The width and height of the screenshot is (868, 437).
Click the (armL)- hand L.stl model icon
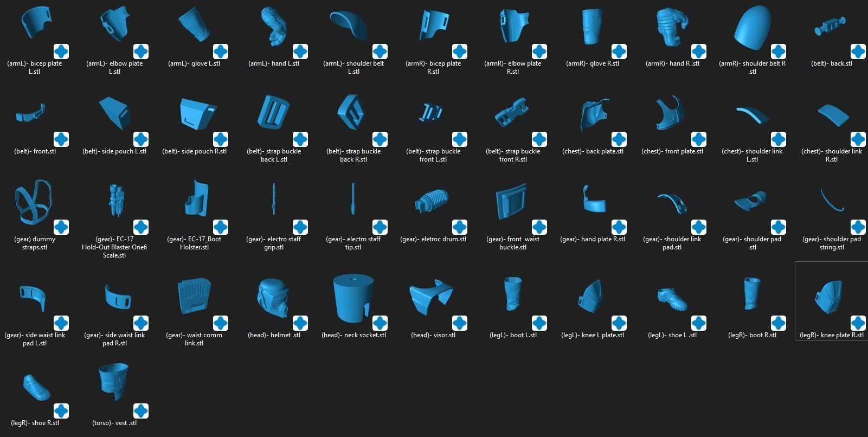point(274,25)
